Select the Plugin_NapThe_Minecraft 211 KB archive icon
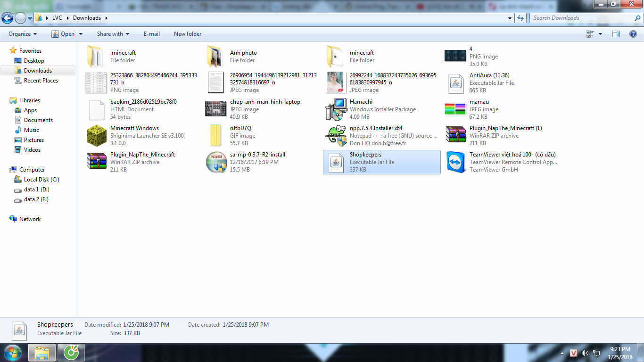 point(96,162)
